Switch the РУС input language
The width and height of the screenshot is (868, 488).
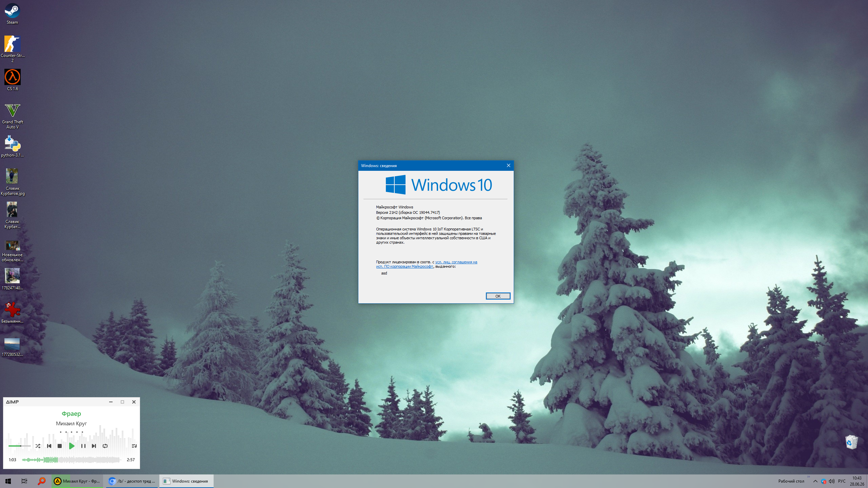click(842, 481)
